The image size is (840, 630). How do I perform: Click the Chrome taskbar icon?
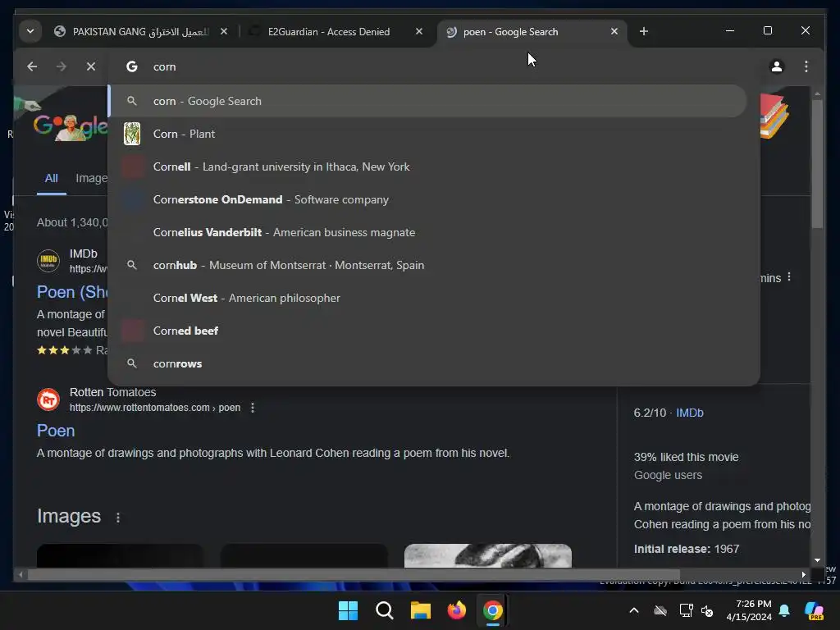point(492,610)
